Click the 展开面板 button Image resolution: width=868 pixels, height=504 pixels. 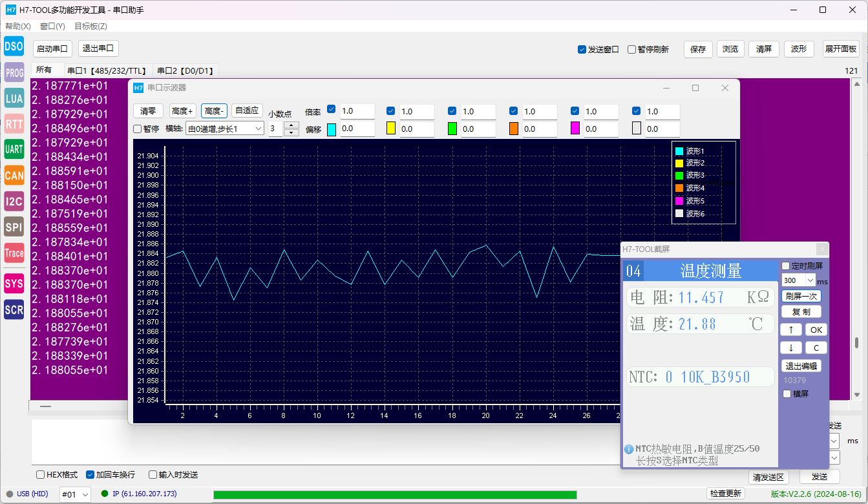click(x=841, y=49)
